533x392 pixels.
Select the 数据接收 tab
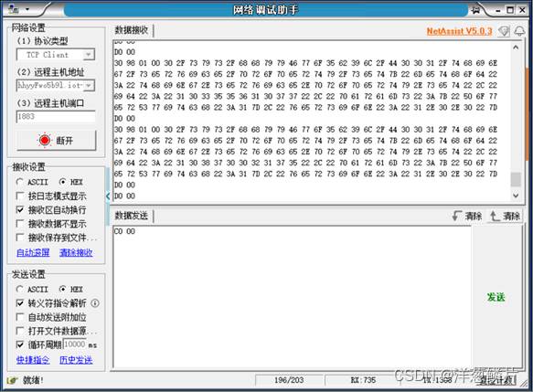point(132,30)
